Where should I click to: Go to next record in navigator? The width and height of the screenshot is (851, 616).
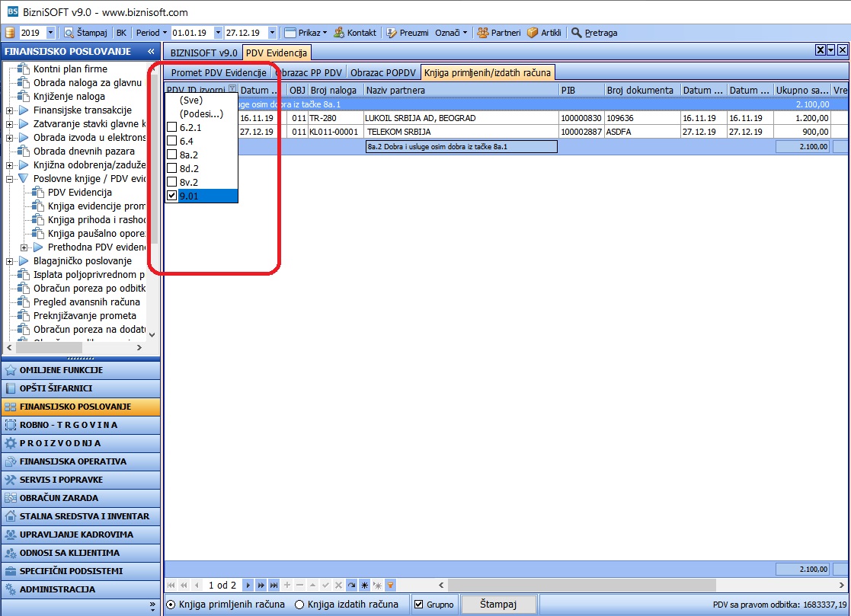(x=248, y=585)
